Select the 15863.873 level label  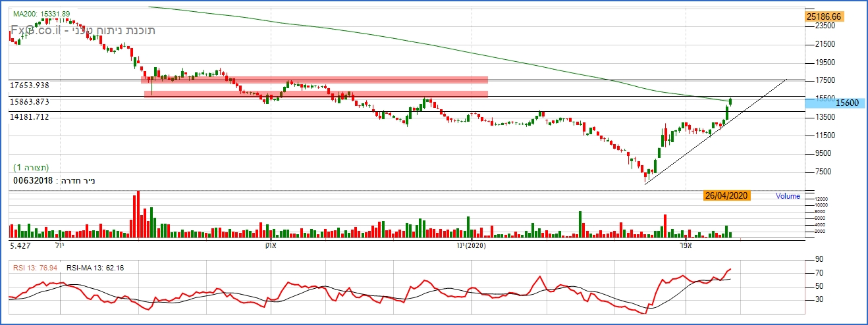(30, 102)
